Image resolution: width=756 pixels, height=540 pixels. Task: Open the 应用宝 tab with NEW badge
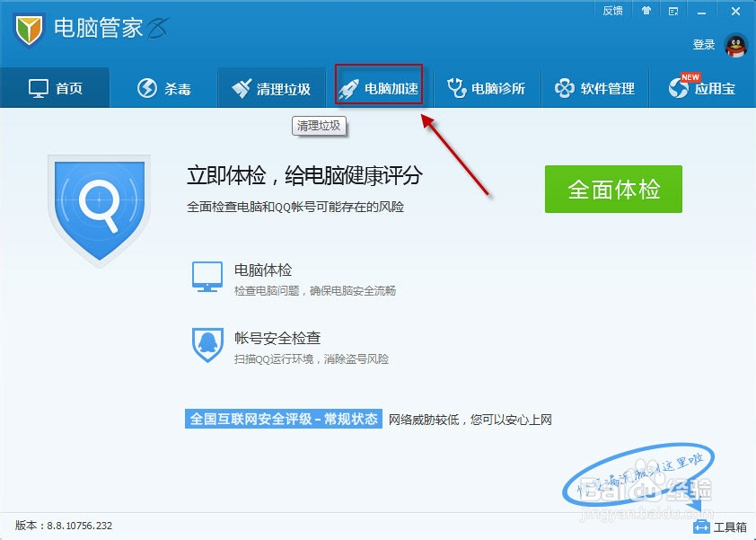pyautogui.click(x=702, y=87)
